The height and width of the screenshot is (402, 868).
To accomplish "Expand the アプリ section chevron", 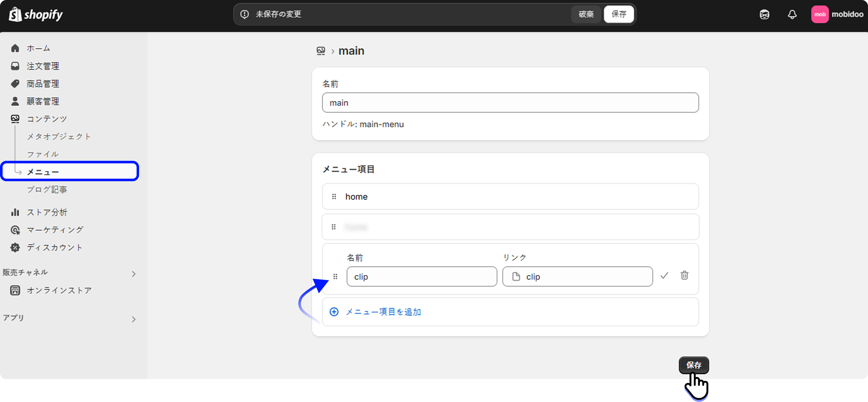I will 134,319.
